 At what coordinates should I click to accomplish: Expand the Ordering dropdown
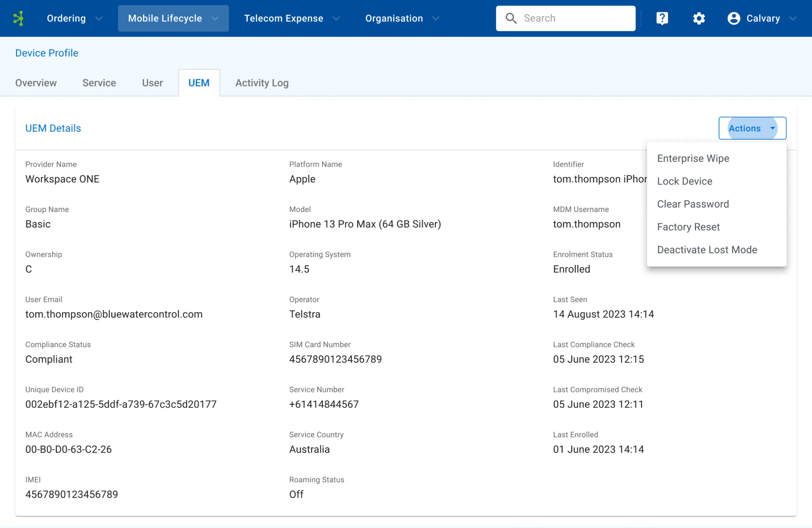[x=99, y=18]
